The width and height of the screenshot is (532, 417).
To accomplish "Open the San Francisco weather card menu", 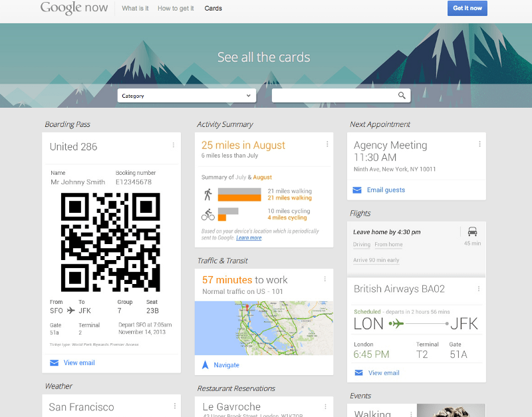I will tap(174, 406).
